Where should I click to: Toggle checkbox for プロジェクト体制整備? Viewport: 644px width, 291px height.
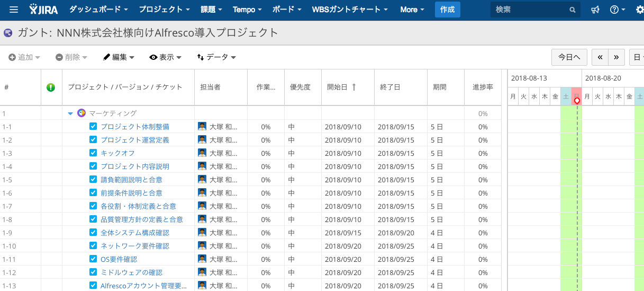93,126
